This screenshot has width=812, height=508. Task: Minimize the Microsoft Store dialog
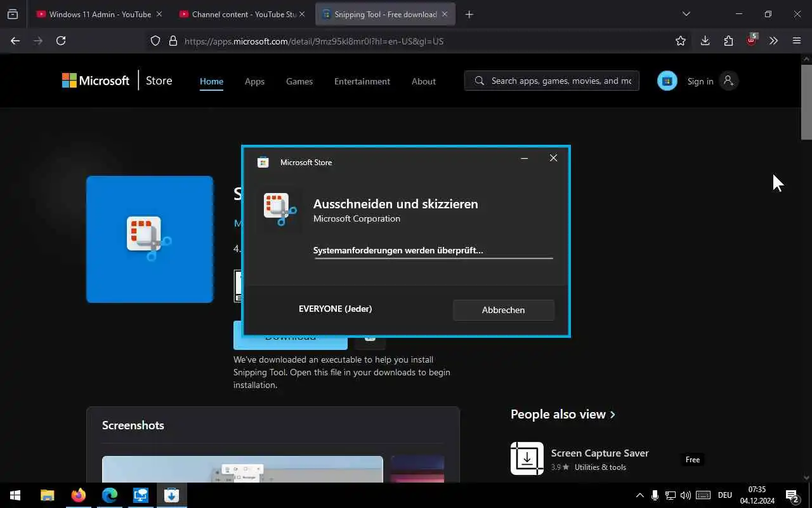(x=524, y=158)
